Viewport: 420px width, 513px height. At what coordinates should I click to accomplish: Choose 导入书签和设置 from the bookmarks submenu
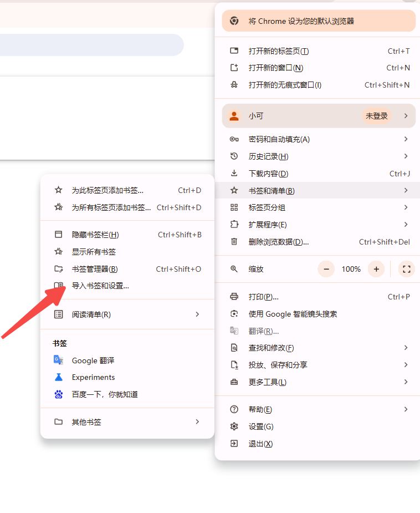127,286
